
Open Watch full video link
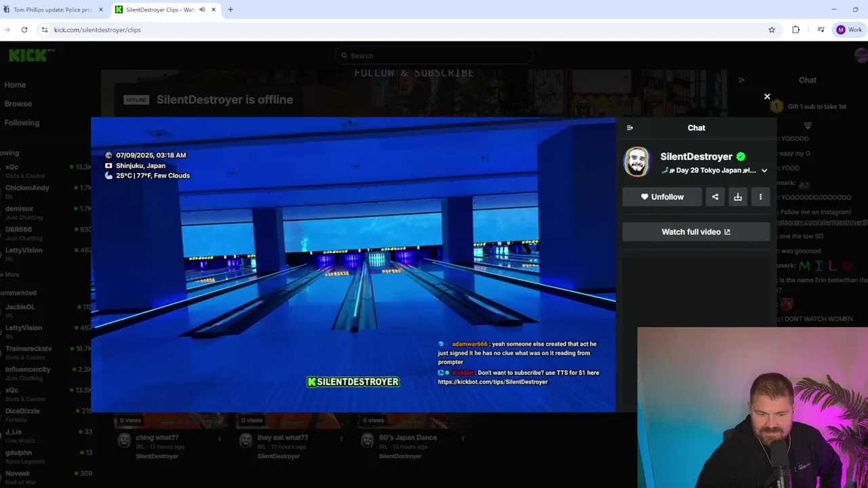(696, 232)
